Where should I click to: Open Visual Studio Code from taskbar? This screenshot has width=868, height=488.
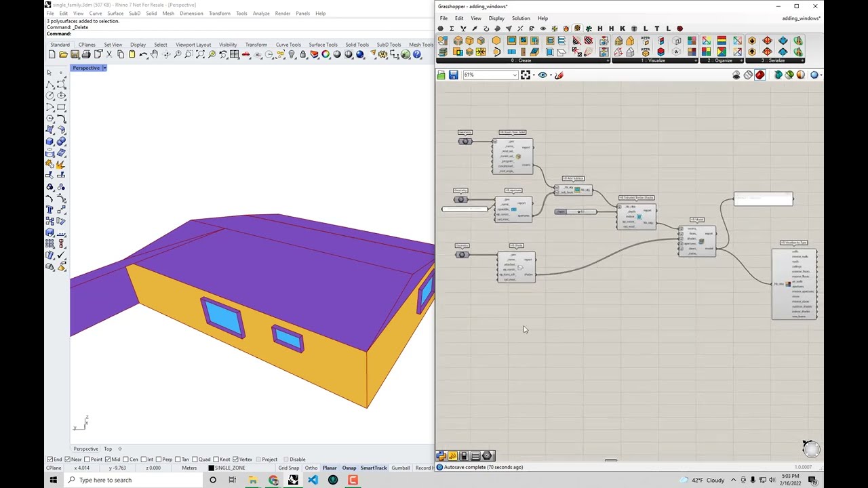click(313, 480)
